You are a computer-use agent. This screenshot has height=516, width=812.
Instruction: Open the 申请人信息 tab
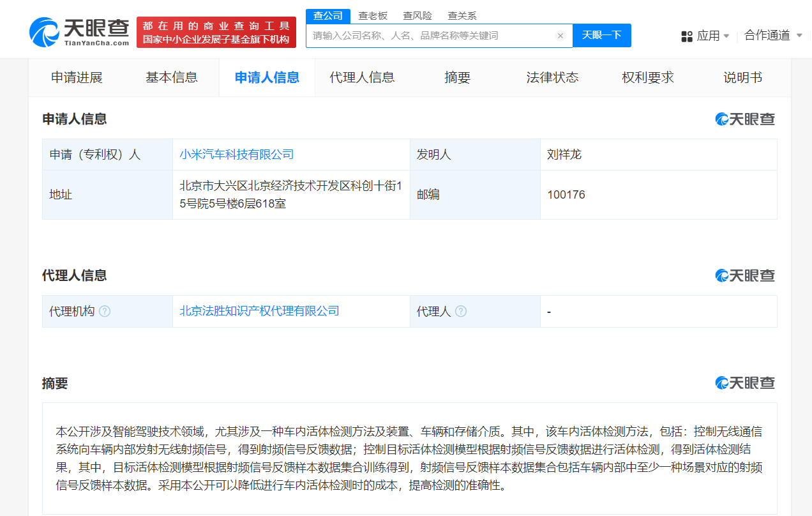click(267, 77)
